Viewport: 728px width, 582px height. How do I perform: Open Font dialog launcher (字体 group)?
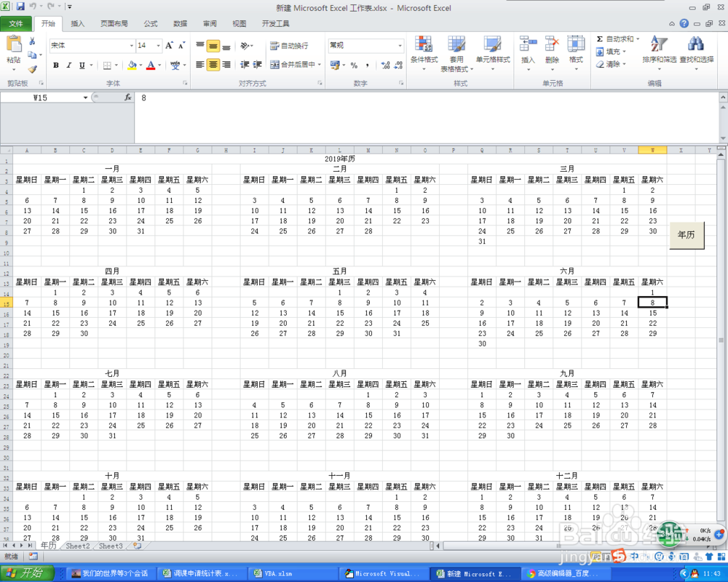click(185, 83)
